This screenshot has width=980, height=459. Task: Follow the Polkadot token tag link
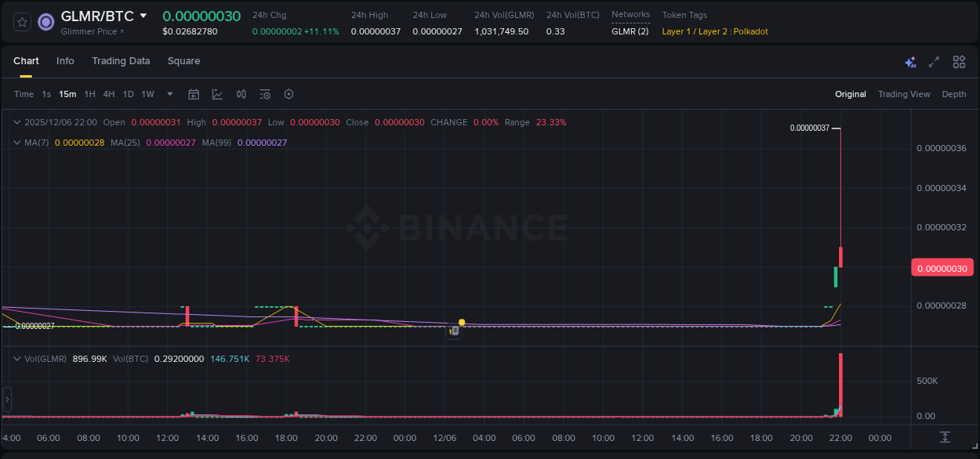pos(750,31)
